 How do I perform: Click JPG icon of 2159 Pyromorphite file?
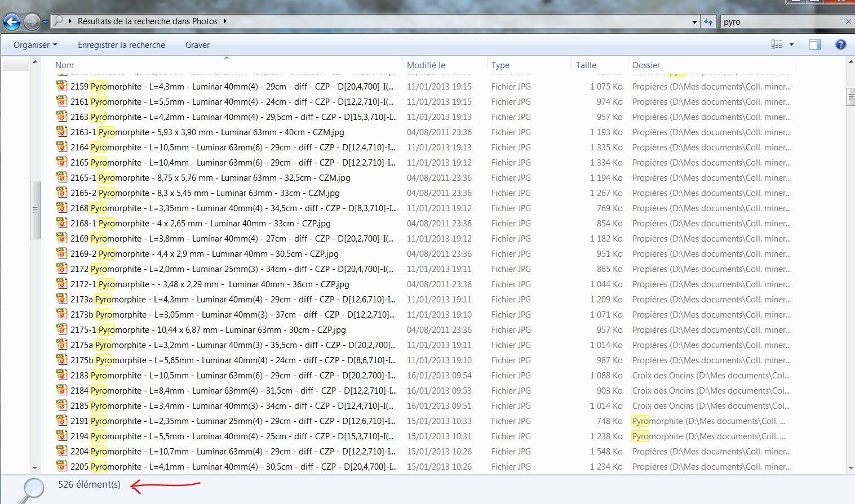coord(62,86)
